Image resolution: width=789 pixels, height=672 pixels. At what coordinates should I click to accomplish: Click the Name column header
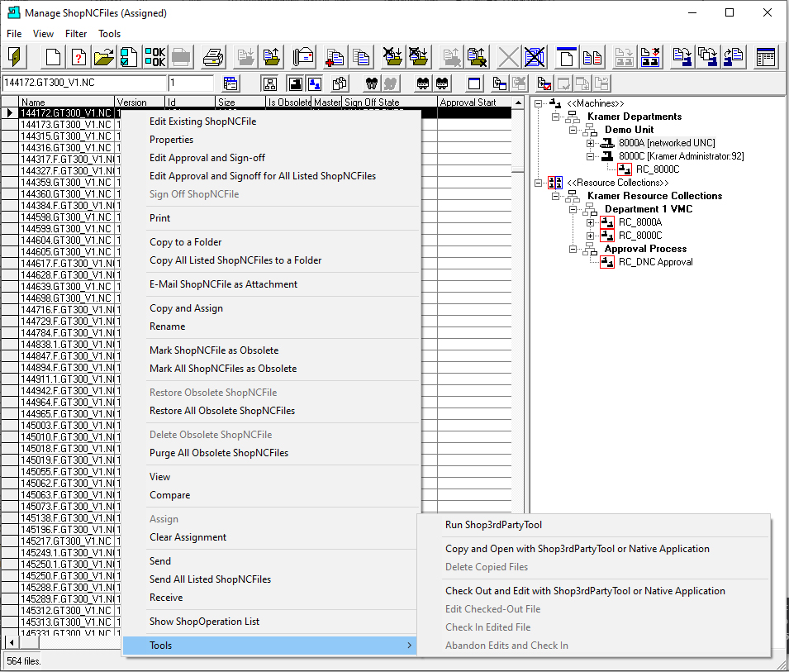point(67,102)
